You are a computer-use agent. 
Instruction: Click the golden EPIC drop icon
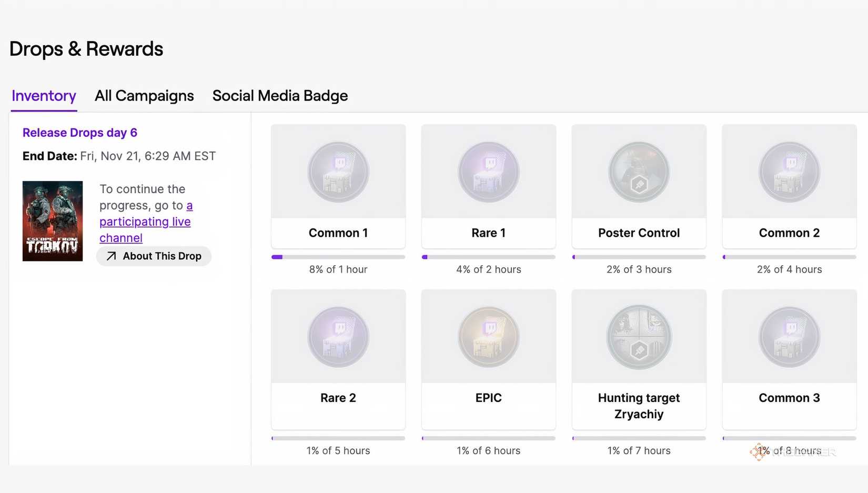coord(488,337)
